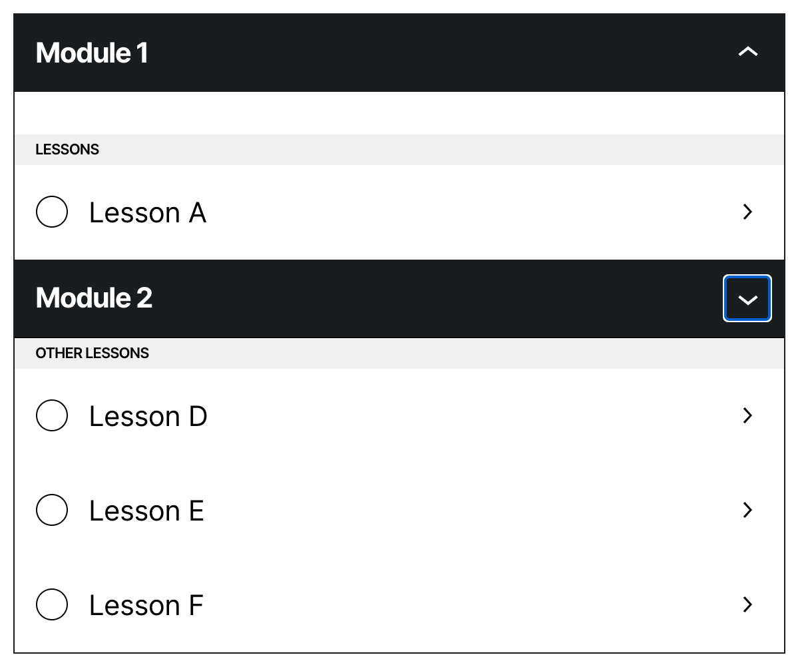Expand Module 2 with the focused down chevron

(x=747, y=299)
